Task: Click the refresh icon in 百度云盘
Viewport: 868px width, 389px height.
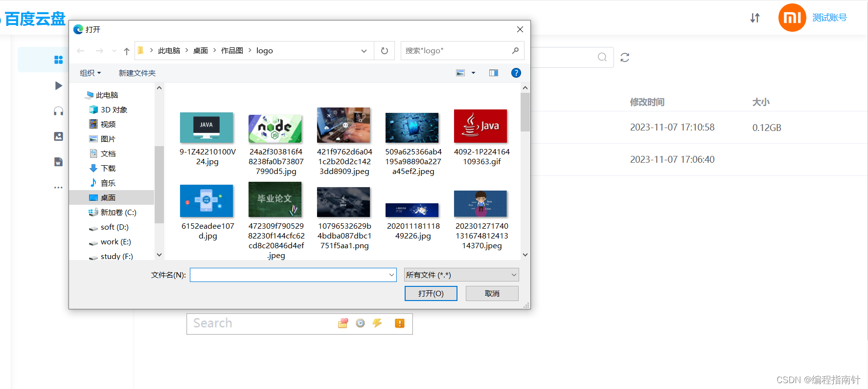Action: [625, 58]
